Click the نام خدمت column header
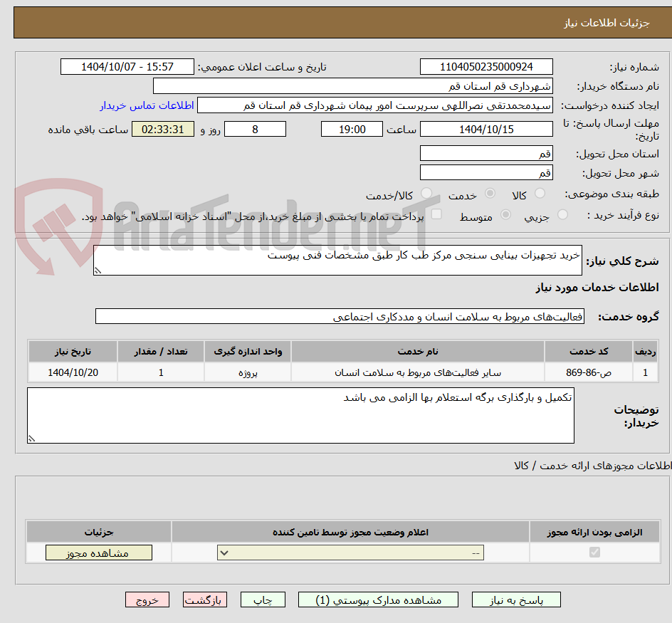 coord(417,352)
